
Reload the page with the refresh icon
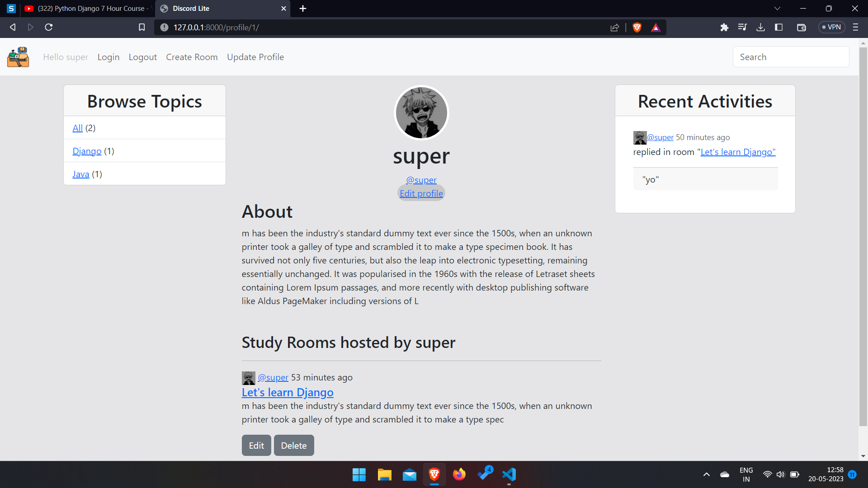click(x=48, y=27)
